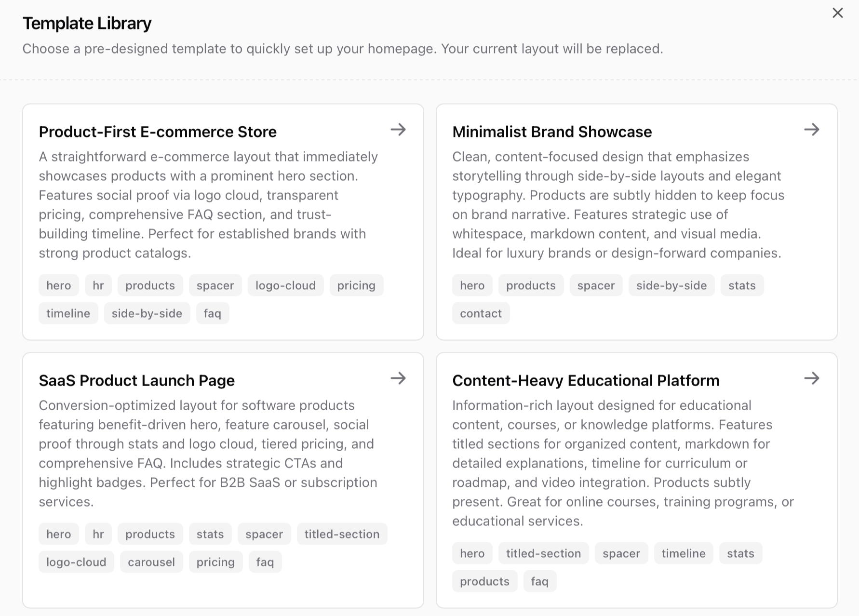Click the 'hr' tag on the E-commerce template
859x616 pixels.
[x=98, y=285]
